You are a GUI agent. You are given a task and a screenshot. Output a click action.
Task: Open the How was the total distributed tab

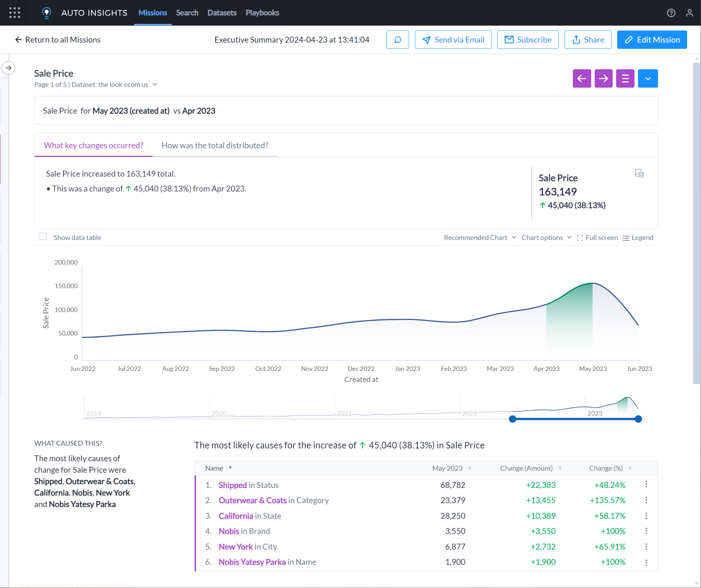click(215, 145)
